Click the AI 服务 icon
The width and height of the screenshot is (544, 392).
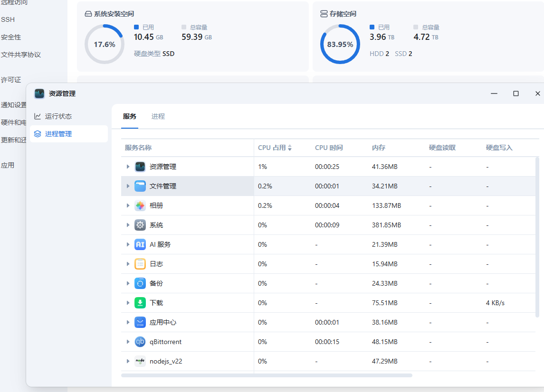(x=140, y=244)
